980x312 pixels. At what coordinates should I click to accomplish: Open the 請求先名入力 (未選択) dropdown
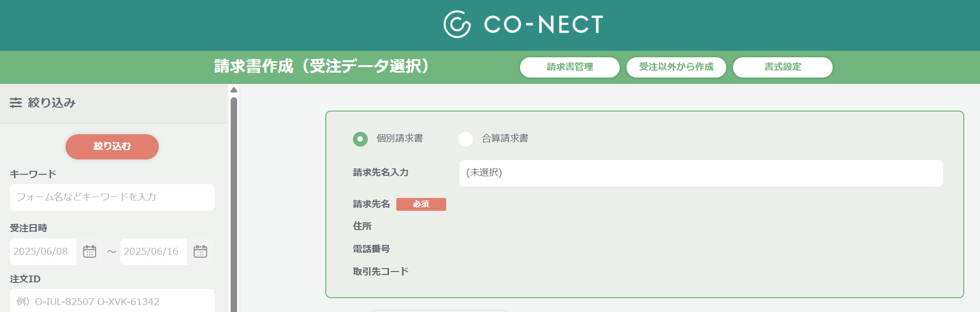700,173
